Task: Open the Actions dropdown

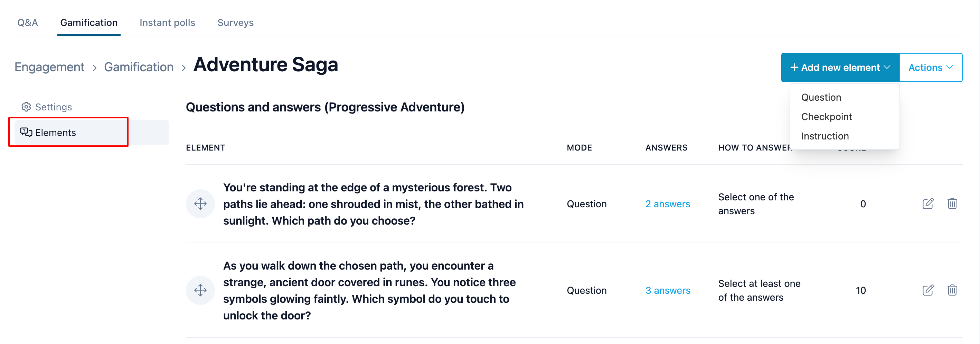Action: click(x=931, y=67)
